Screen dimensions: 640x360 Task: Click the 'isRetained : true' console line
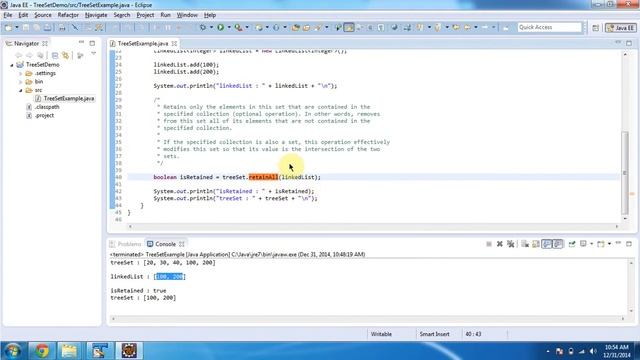tap(138, 291)
